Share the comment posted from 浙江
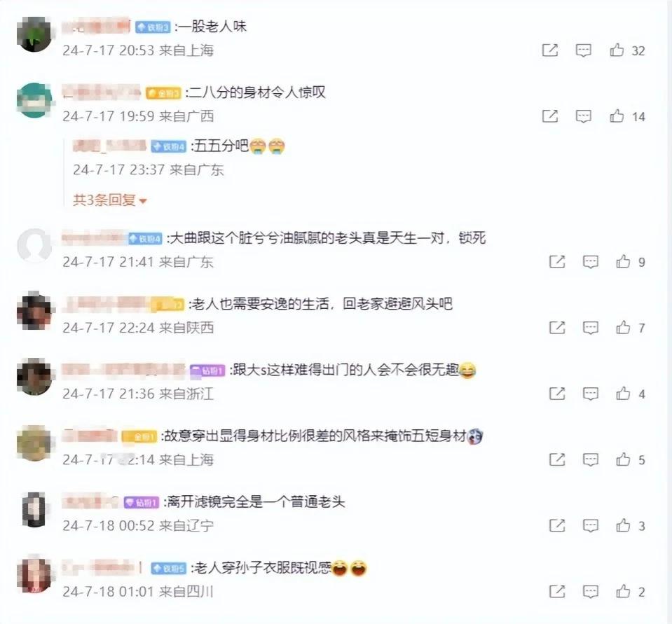The width and height of the screenshot is (672, 624). point(557,394)
